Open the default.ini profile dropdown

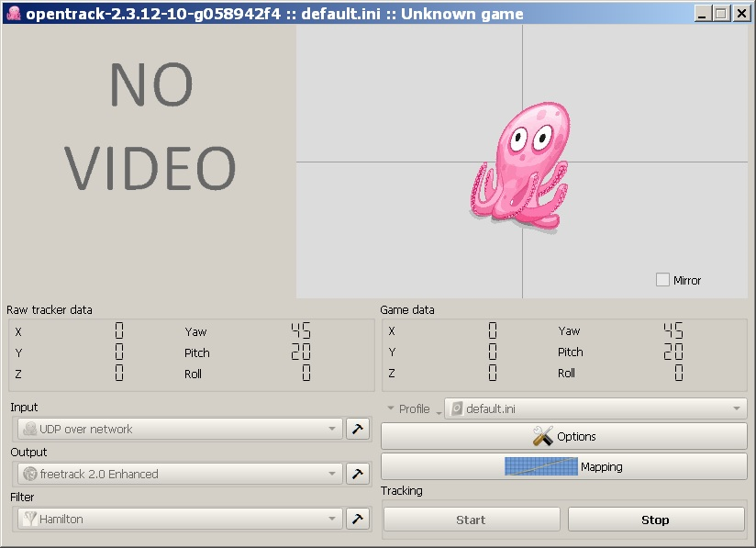click(737, 408)
